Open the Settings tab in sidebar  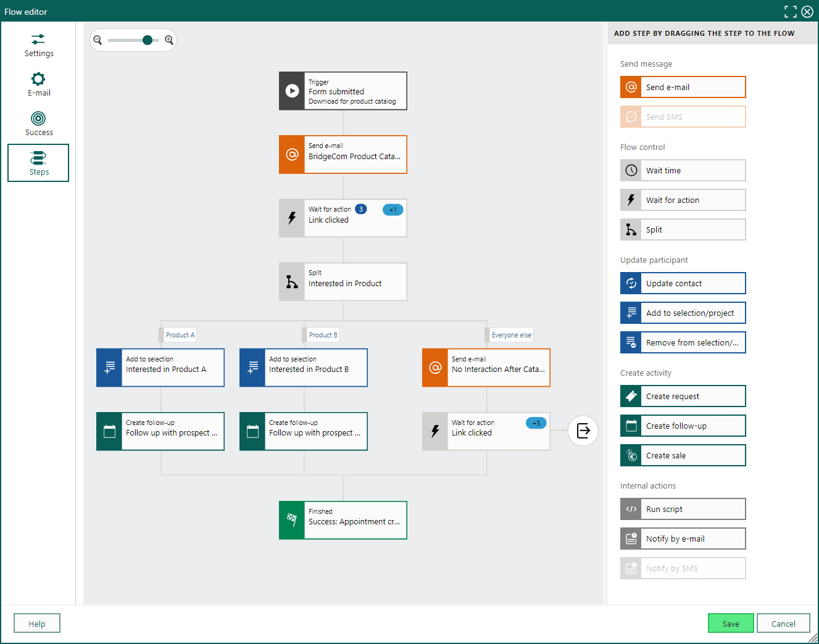38,45
